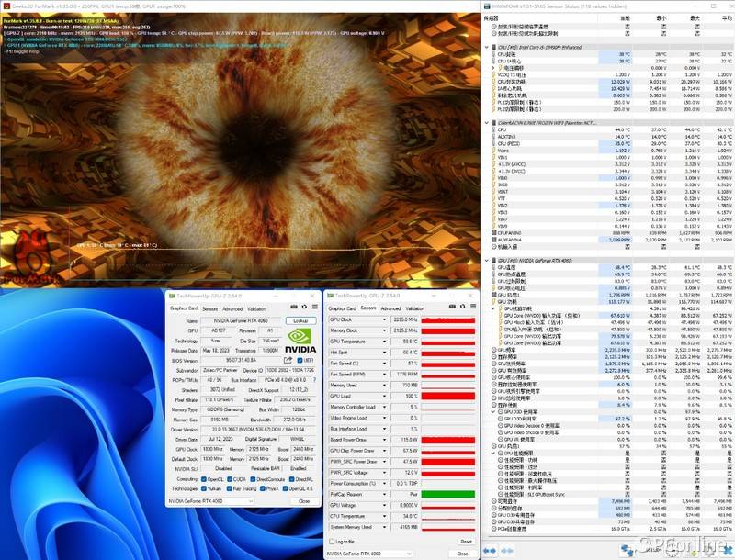Toggle the Vulkan checkbox
The width and height of the screenshot is (735, 560).
click(204, 488)
